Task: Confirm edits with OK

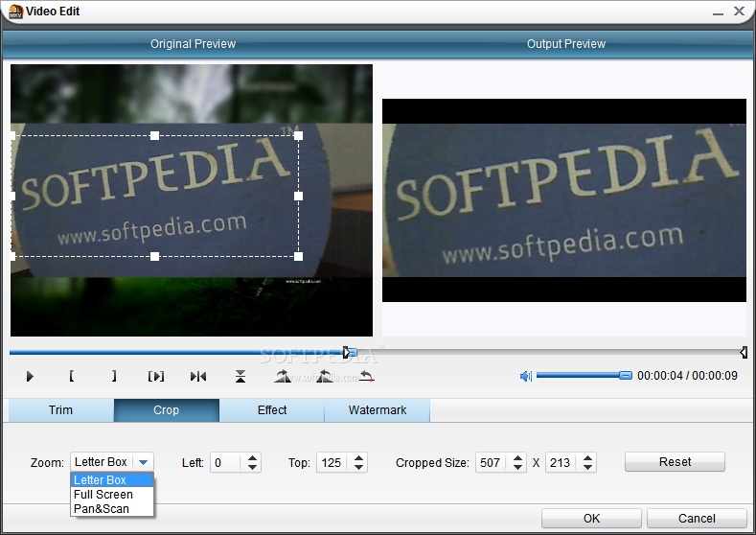Action: pos(591,518)
